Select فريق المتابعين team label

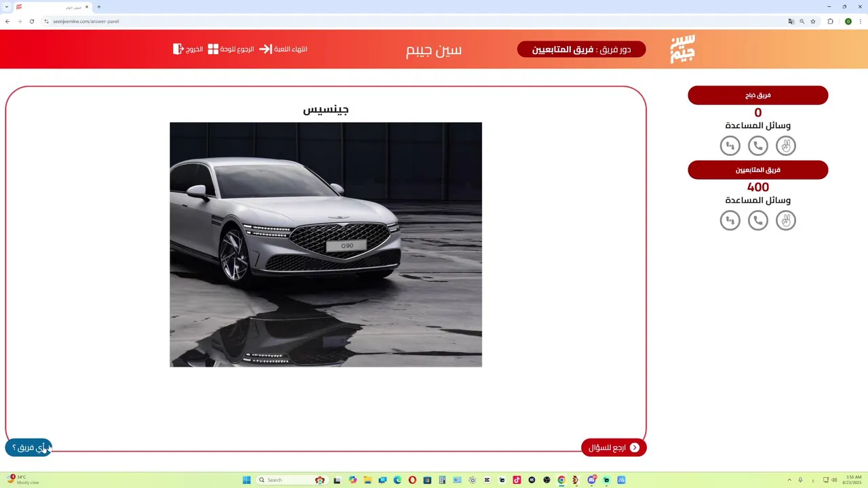point(757,170)
